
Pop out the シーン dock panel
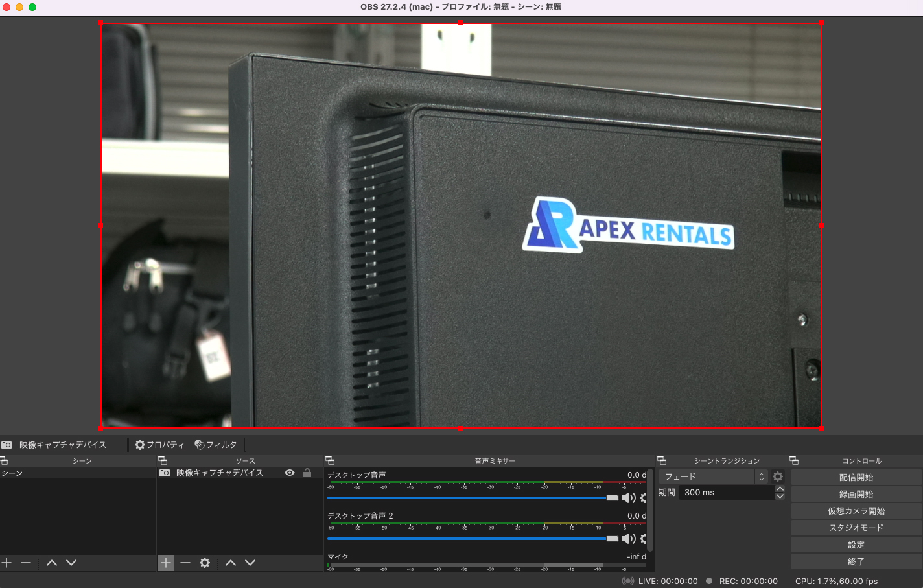(4, 460)
